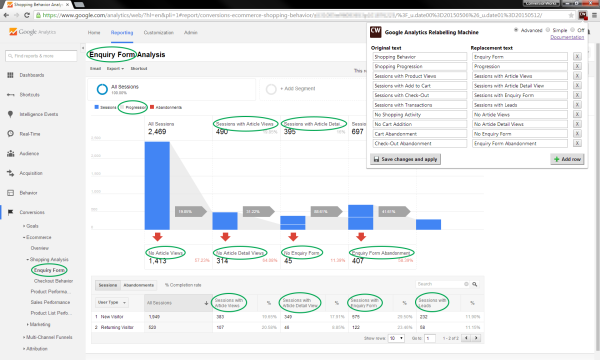Viewport: 600px width, 360px height.
Task: Select the Simple mode radio button
Action: coord(548,30)
